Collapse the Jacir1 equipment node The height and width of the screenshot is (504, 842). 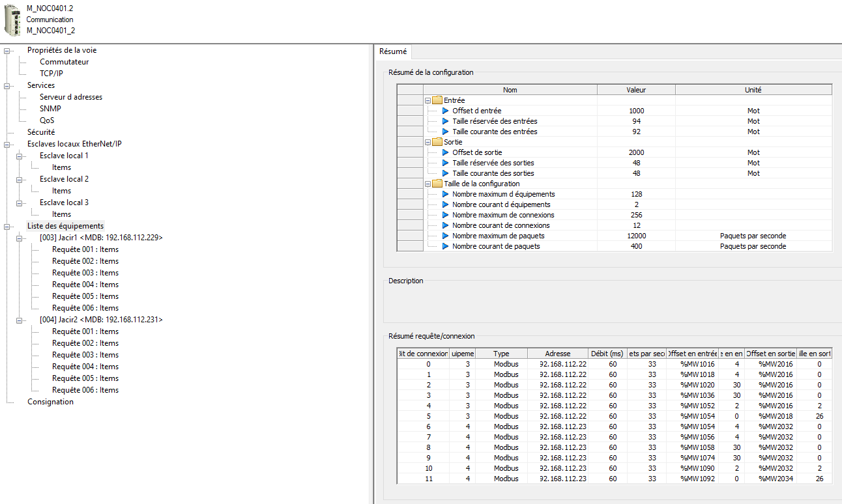coord(20,238)
